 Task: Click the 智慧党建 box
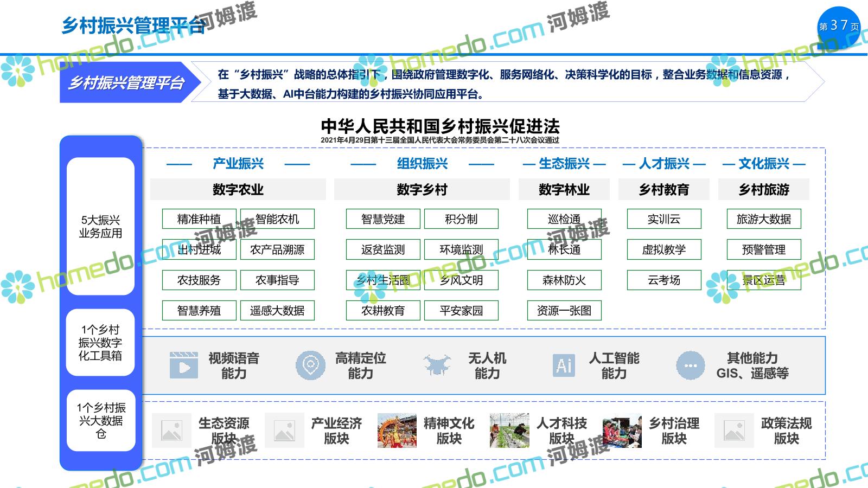pyautogui.click(x=383, y=219)
